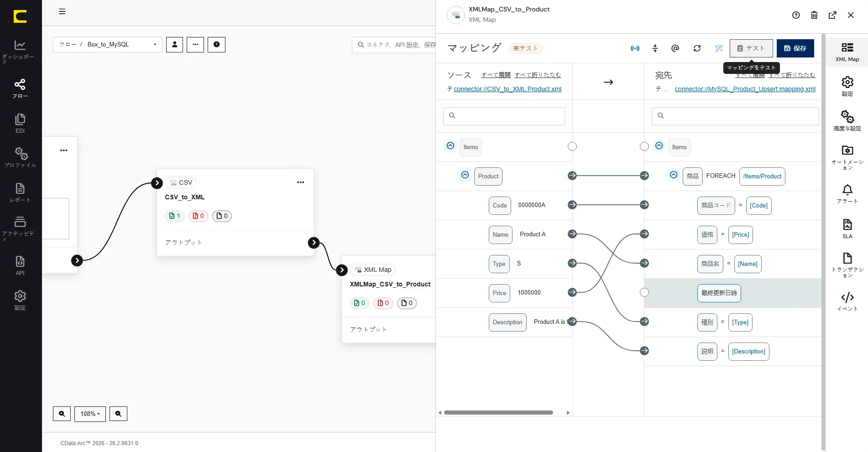
Task: Click the yellow CData Arc logo
Action: click(20, 16)
